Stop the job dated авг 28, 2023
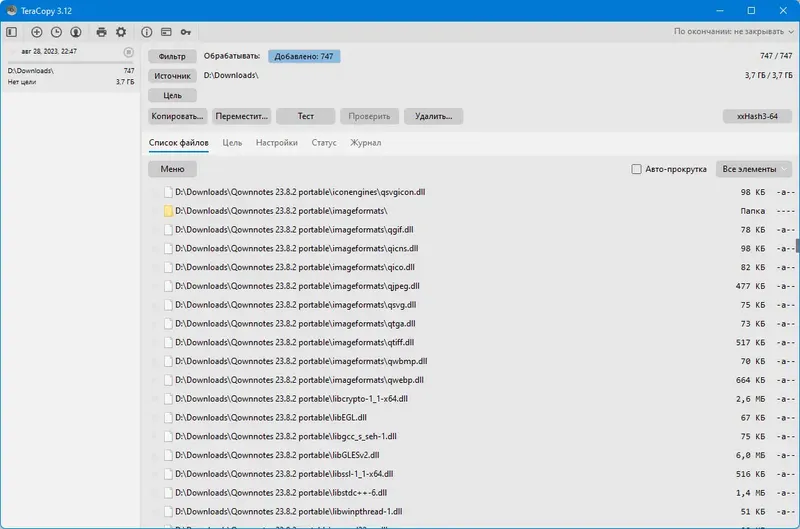This screenshot has width=800, height=529. click(x=129, y=52)
